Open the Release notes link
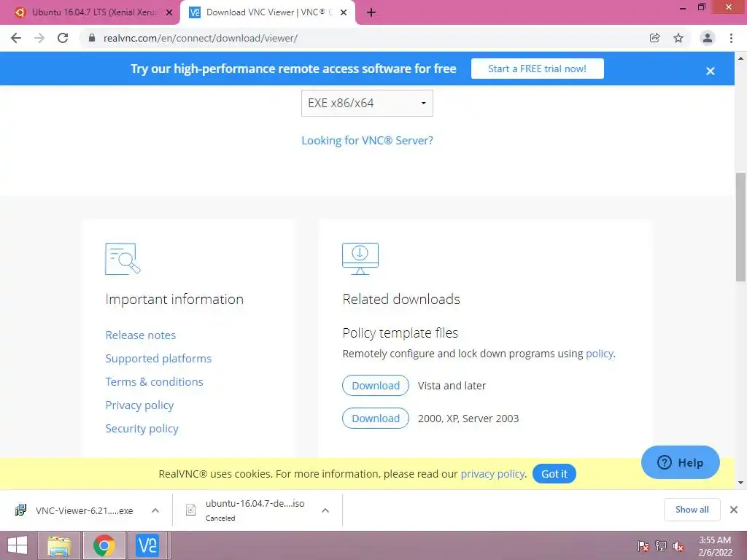 coord(141,335)
